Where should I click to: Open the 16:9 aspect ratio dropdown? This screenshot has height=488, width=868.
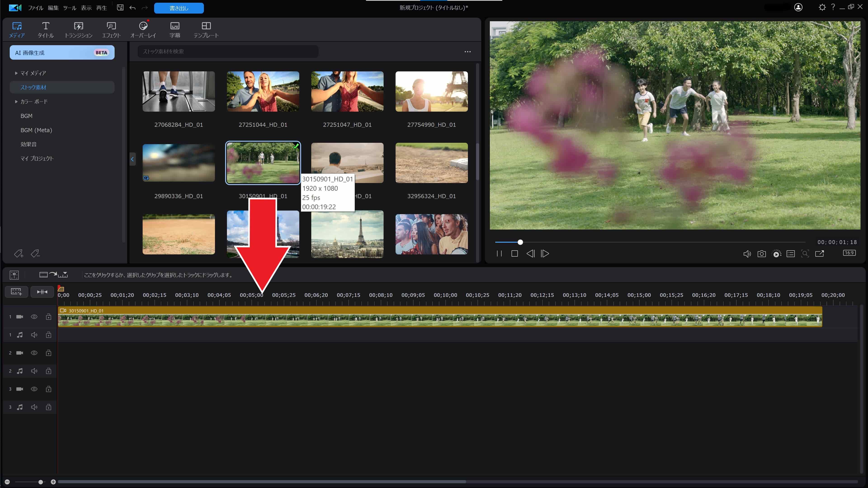849,253
